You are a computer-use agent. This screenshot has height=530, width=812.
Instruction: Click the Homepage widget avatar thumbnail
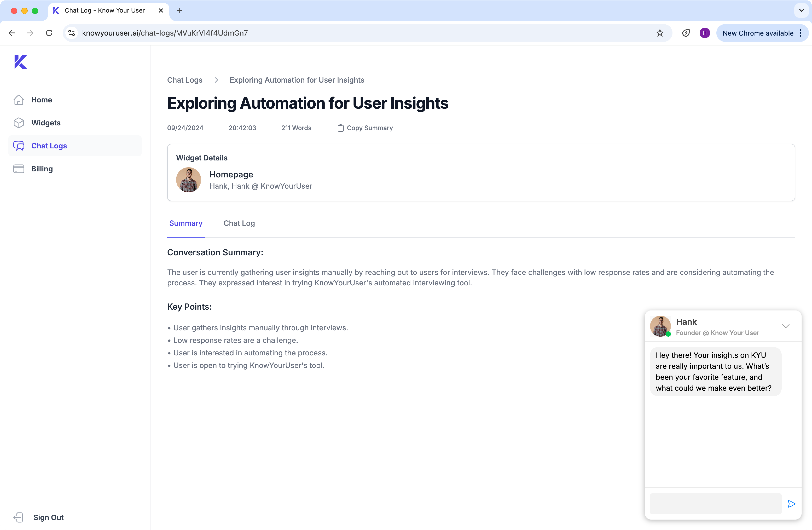188,180
